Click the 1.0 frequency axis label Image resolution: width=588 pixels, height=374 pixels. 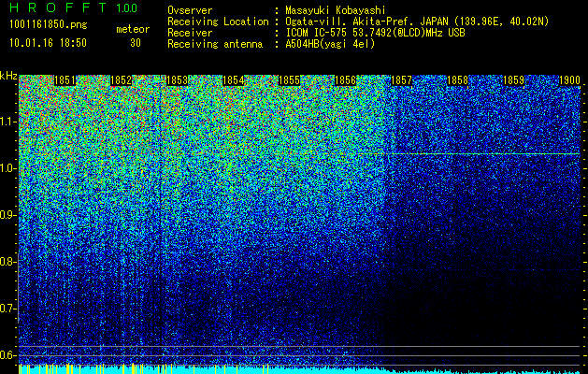click(x=7, y=168)
